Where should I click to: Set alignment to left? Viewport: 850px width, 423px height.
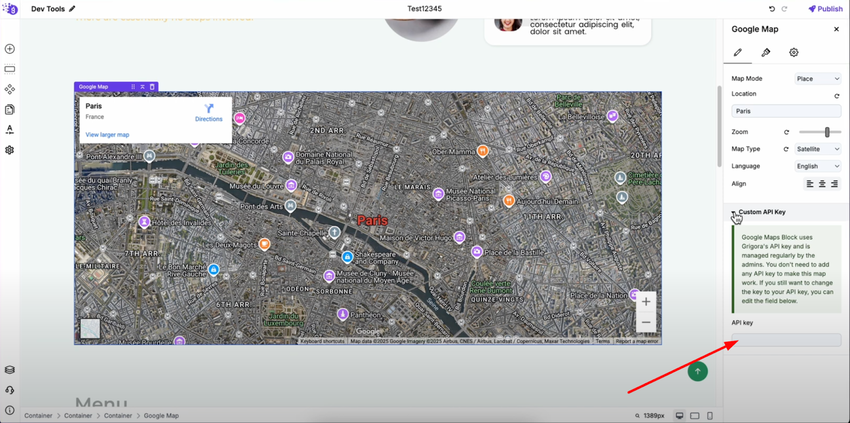(x=810, y=184)
